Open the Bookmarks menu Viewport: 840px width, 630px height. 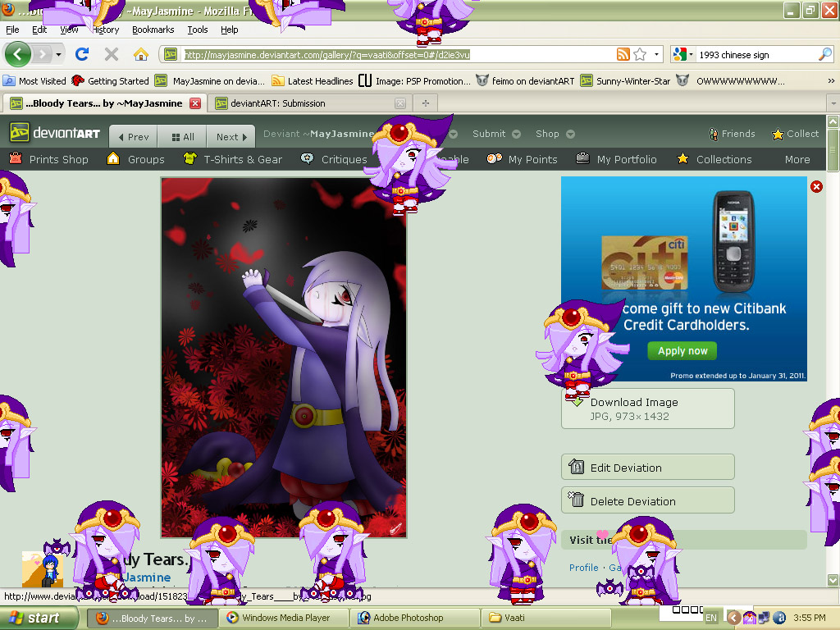[x=153, y=30]
